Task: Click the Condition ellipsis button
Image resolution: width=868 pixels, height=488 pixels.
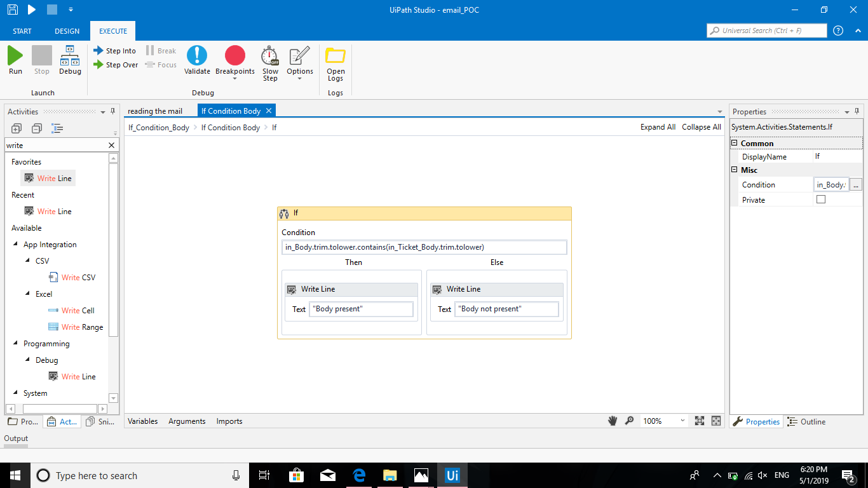Action: click(856, 185)
